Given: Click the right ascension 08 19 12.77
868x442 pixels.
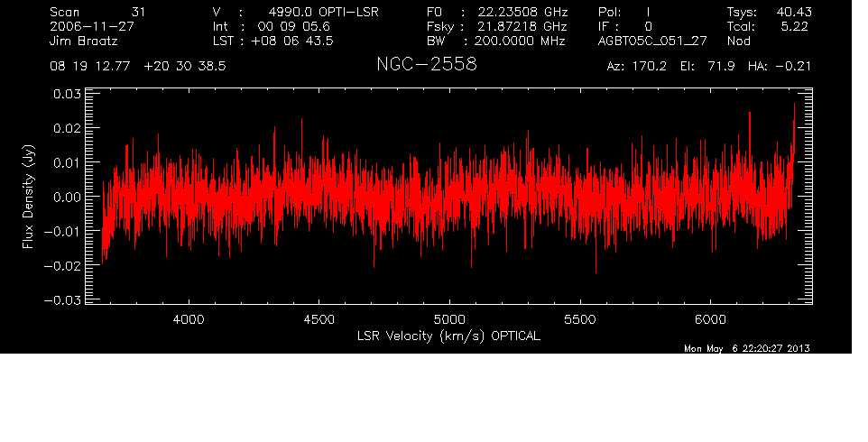Looking at the screenshot, I should 90,67.
